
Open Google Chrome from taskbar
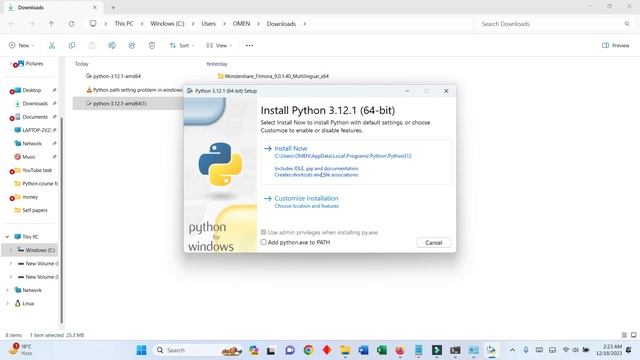[309, 350]
